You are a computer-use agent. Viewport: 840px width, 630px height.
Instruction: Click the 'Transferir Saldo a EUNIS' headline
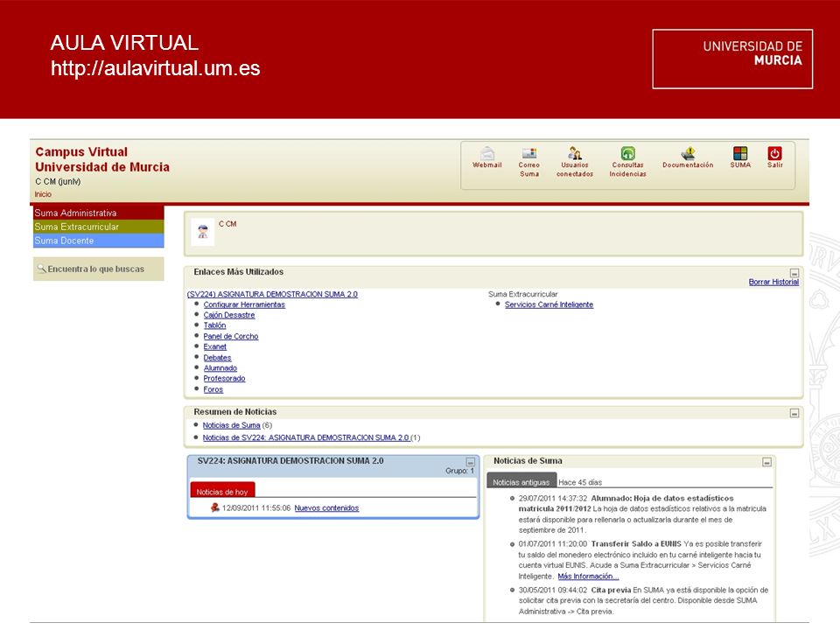pos(636,543)
